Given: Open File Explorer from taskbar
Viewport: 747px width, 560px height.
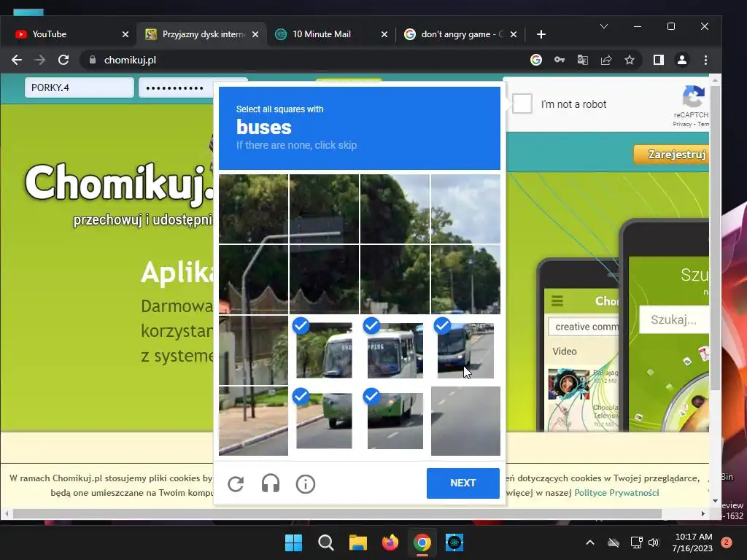Looking at the screenshot, I should 357,542.
